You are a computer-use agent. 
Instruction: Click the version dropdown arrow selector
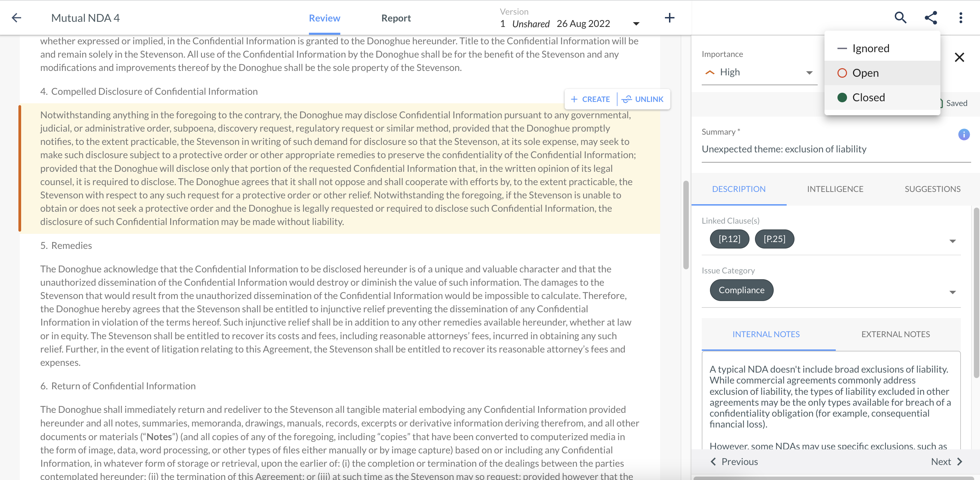coord(636,23)
